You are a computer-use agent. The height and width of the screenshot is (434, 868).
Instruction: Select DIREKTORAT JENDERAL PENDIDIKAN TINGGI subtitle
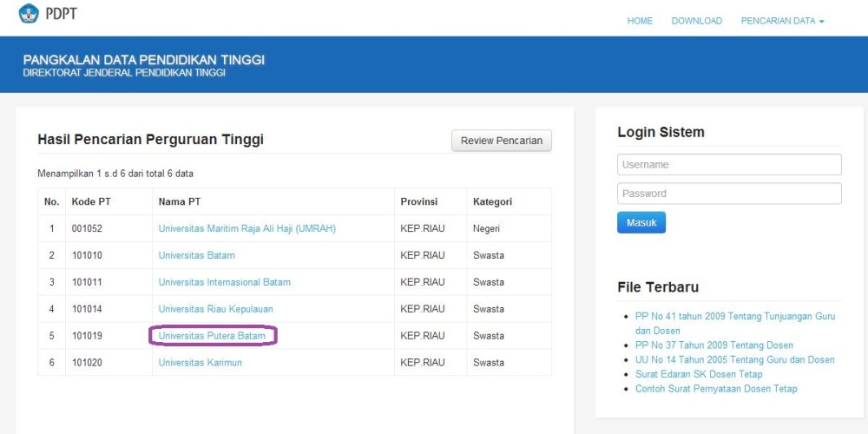[124, 73]
